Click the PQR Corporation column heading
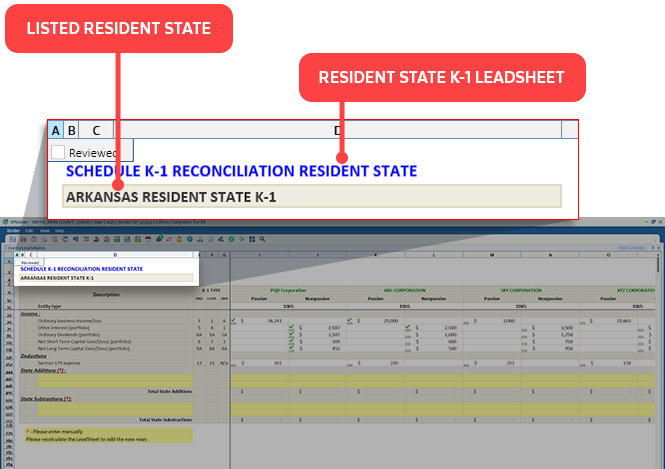Screen dimensions: 665x469 (x=288, y=290)
